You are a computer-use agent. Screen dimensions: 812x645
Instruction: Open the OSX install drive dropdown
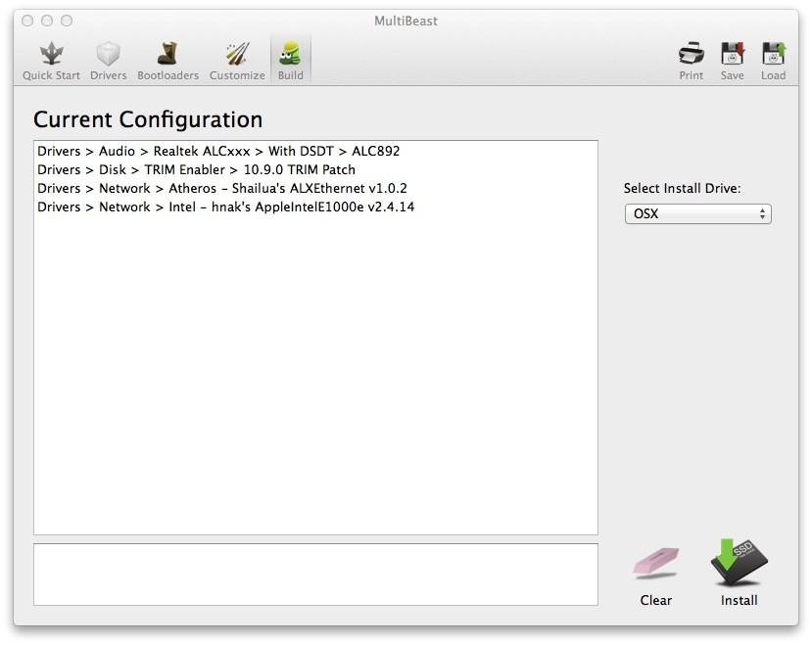pos(698,213)
